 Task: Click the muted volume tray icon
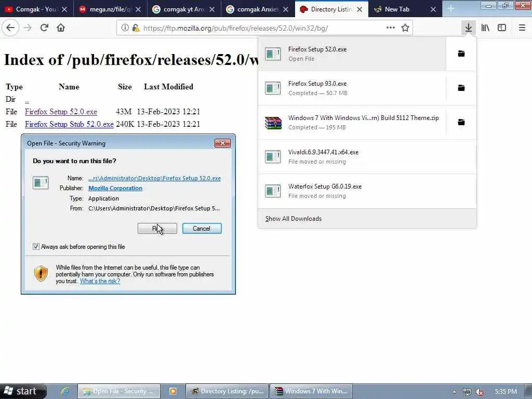tap(479, 392)
